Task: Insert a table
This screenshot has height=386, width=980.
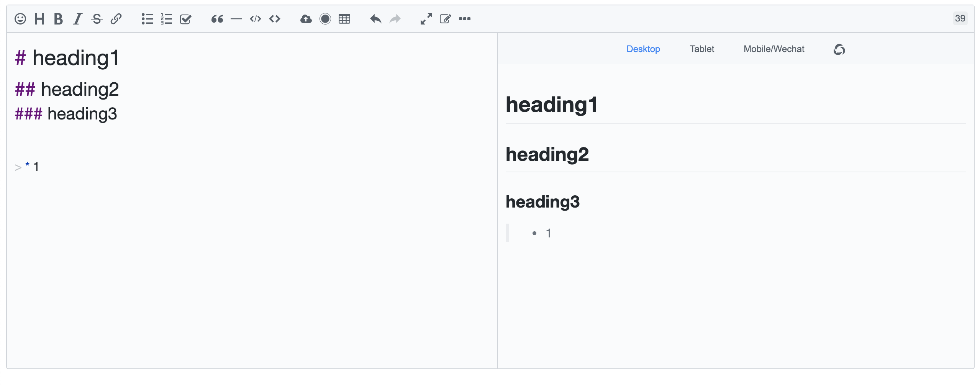Action: [344, 19]
